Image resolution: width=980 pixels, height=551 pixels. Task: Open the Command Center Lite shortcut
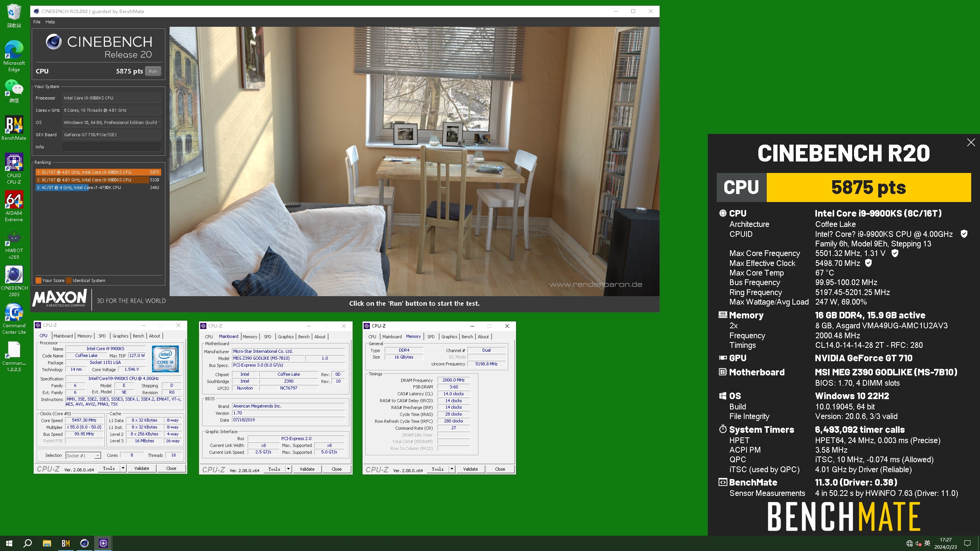(14, 319)
